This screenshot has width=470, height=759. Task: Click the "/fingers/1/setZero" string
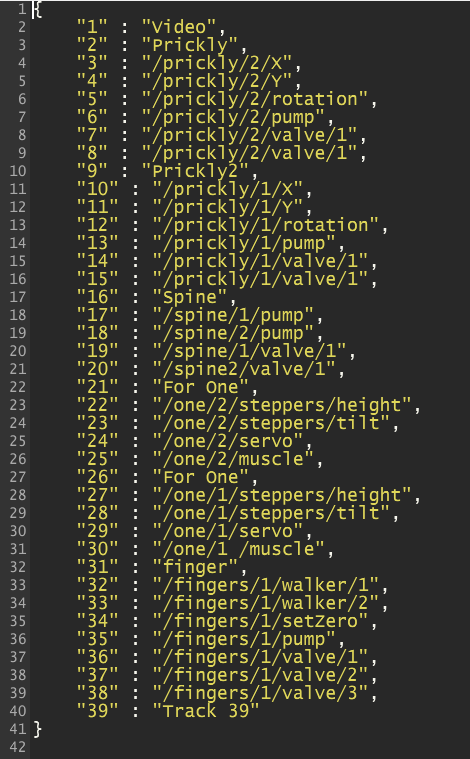[x=260, y=622]
